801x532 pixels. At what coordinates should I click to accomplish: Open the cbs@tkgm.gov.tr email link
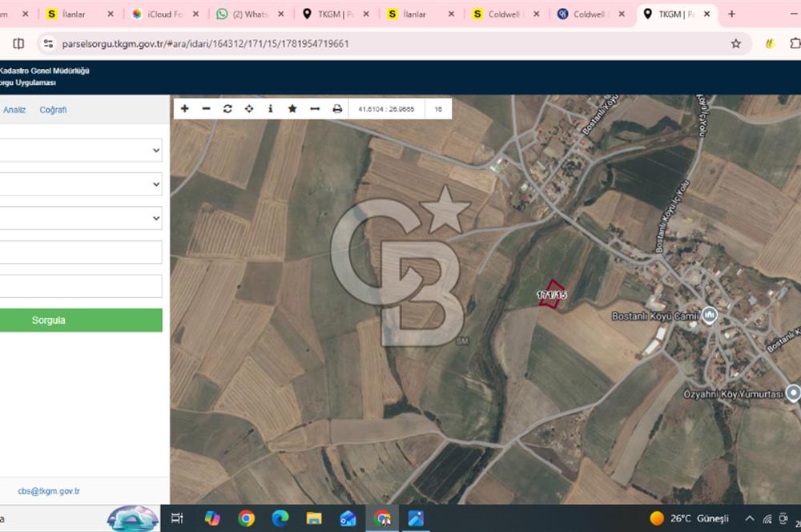[49, 491]
